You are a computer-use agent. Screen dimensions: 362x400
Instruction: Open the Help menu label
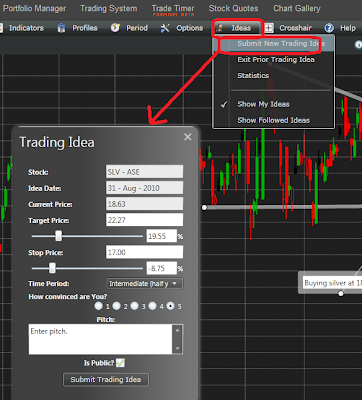(x=348, y=28)
